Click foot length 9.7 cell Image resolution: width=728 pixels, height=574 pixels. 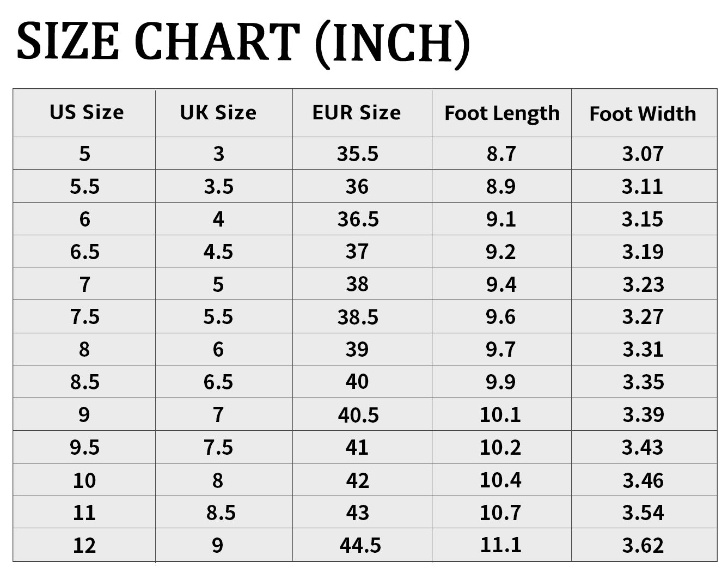click(501, 349)
